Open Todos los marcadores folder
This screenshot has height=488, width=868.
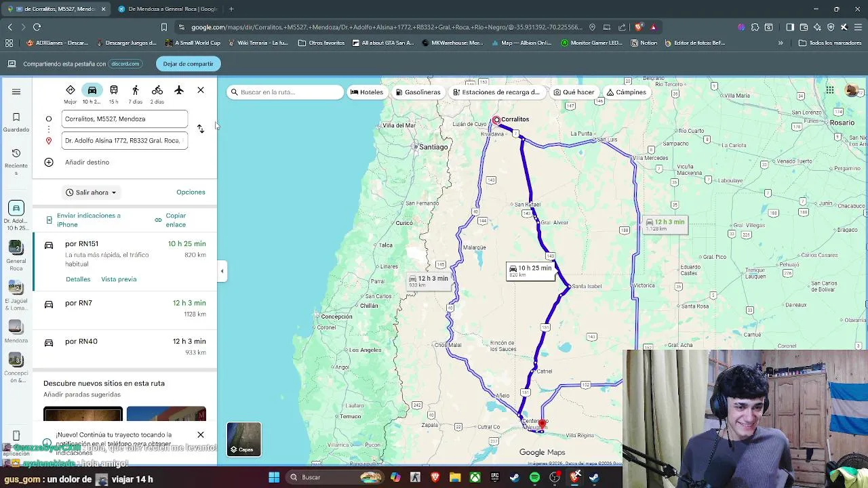click(830, 43)
